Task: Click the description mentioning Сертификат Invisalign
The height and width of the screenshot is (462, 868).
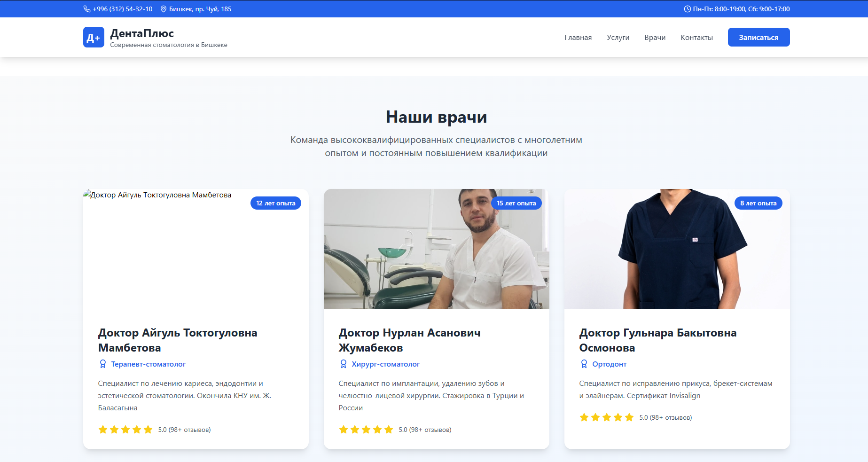Action: (676, 390)
